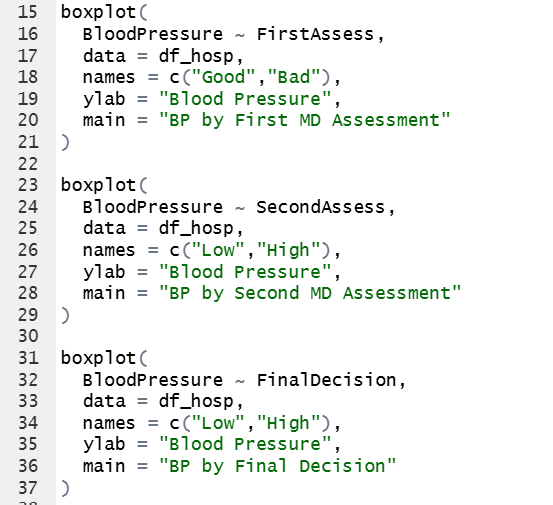Click line number 30 in the gutter
The height and width of the screenshot is (505, 553).
(x=28, y=336)
